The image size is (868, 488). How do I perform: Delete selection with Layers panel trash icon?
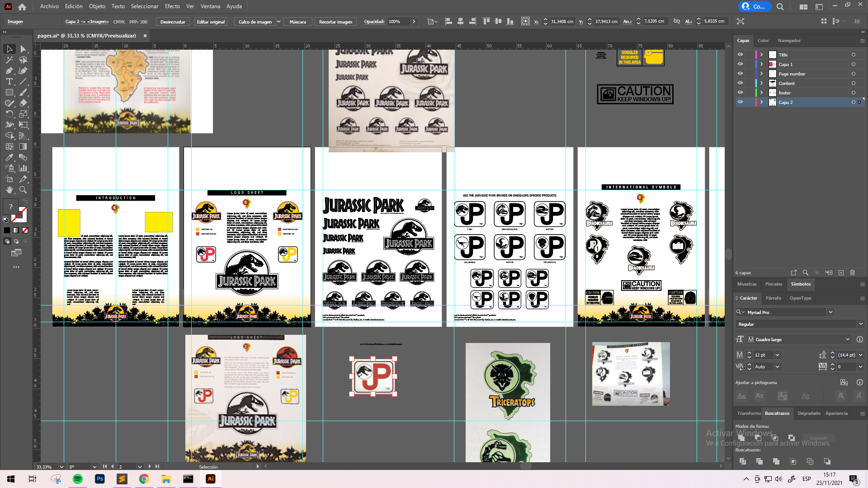point(853,272)
